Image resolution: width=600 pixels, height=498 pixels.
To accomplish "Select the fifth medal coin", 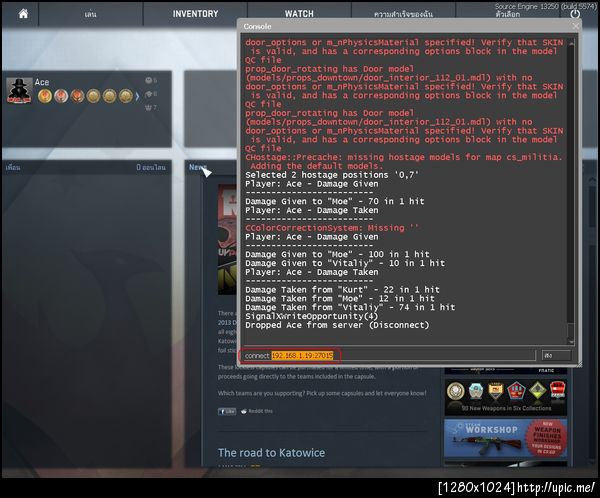I will pos(109,96).
